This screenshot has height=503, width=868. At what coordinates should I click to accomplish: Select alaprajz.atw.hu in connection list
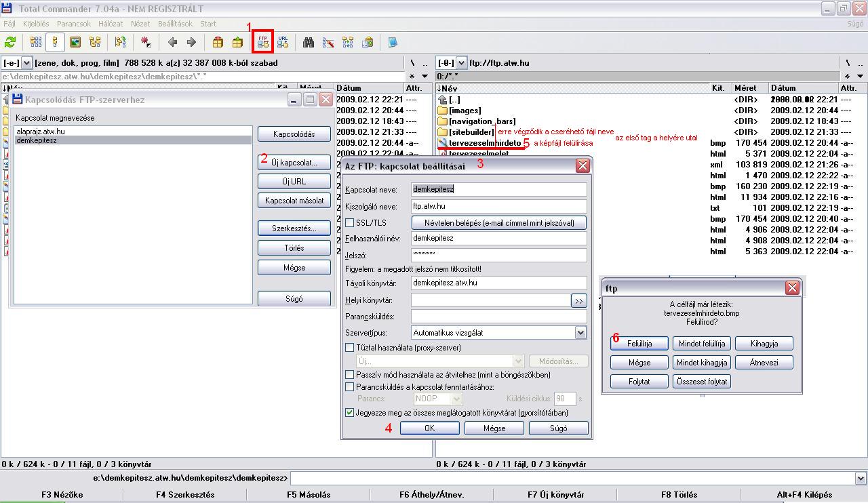click(x=41, y=132)
